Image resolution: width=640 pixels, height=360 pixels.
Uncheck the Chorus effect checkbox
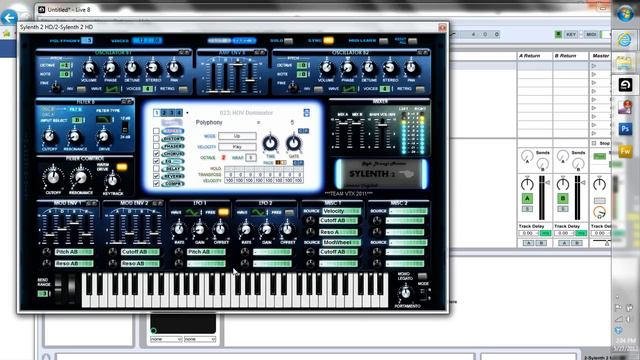156,154
